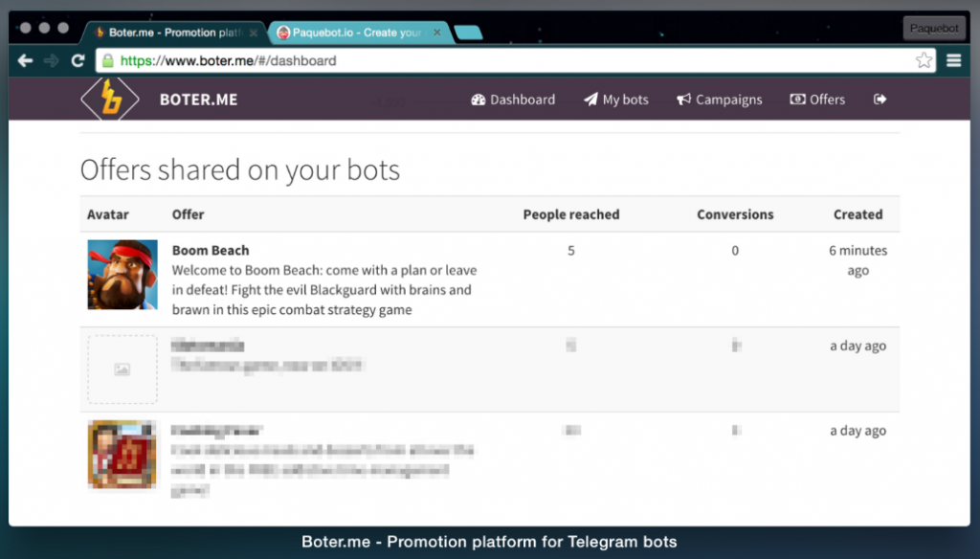Click the Boom Beach offer title
The width and height of the screenshot is (980, 559).
pos(211,250)
